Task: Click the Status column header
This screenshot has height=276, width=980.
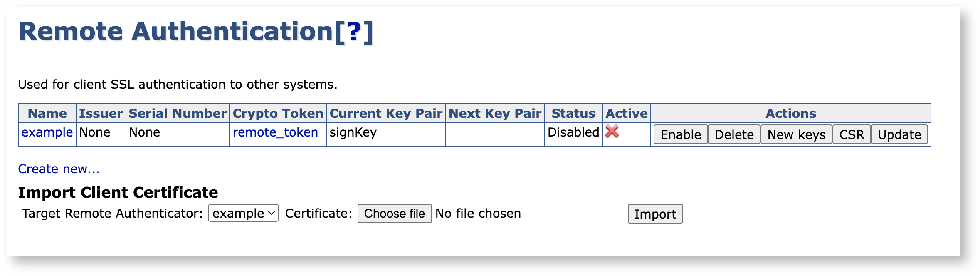Action: 573,113
